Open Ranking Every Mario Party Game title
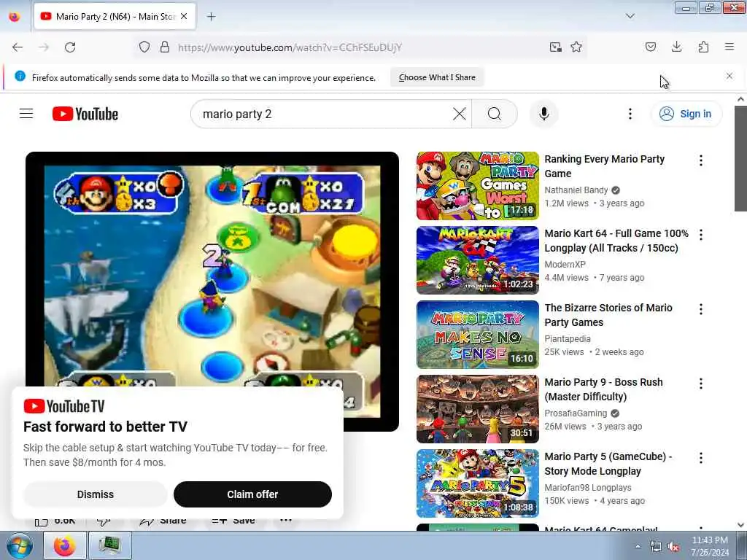747x560 pixels. tap(604, 166)
